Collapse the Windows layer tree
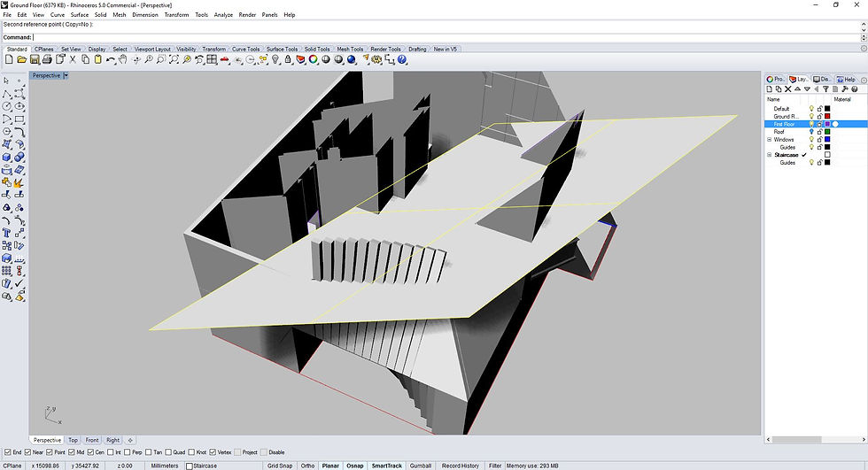The width and height of the screenshot is (868, 470). coord(769,139)
